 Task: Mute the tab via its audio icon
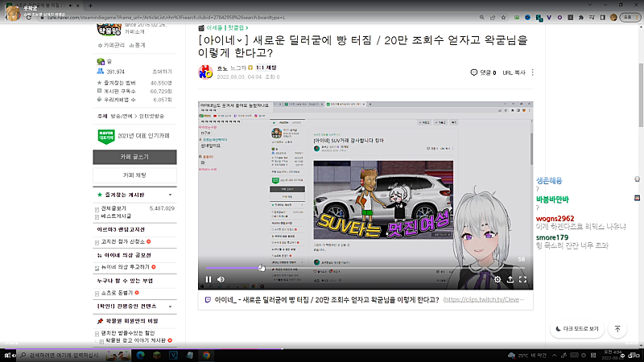coord(71,6)
